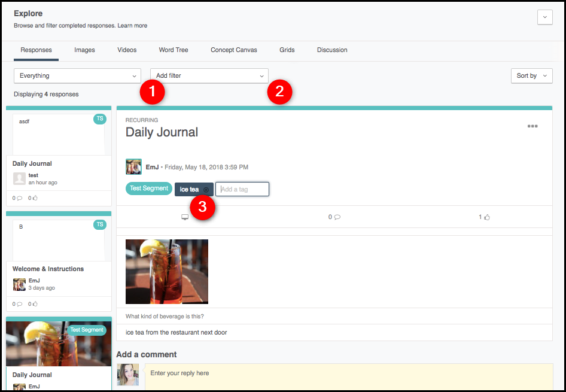Open the Discussion tab

pyautogui.click(x=332, y=50)
